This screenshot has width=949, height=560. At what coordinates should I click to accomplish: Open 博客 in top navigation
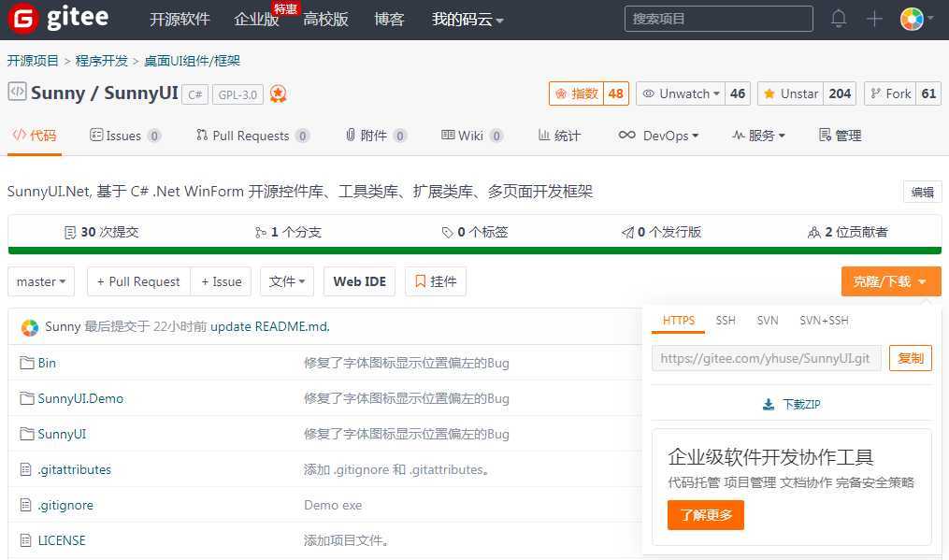coord(389,20)
